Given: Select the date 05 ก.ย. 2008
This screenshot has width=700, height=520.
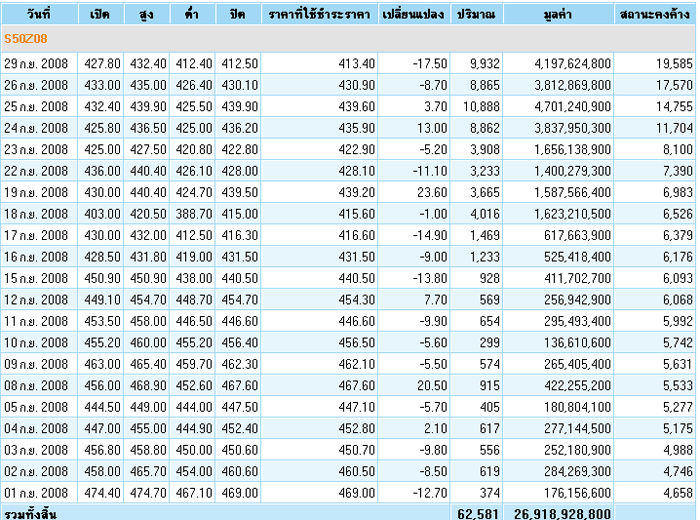Looking at the screenshot, I should click(x=36, y=407).
